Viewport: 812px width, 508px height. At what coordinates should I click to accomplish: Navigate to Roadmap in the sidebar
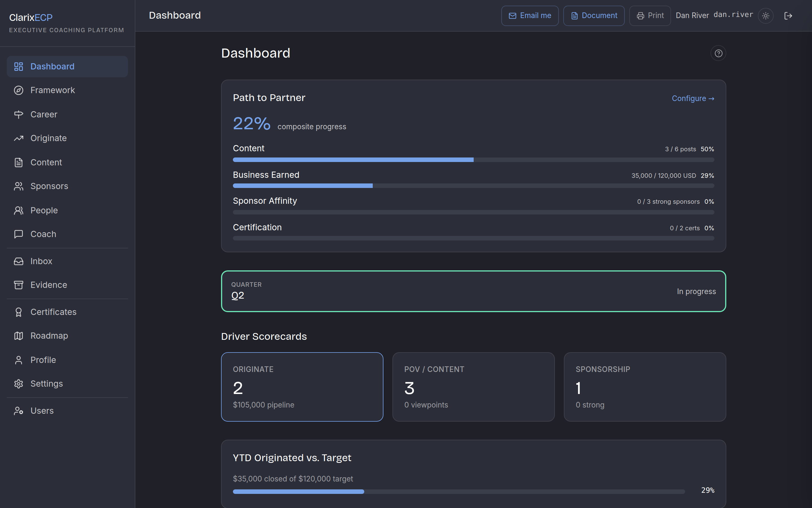[x=67, y=336]
